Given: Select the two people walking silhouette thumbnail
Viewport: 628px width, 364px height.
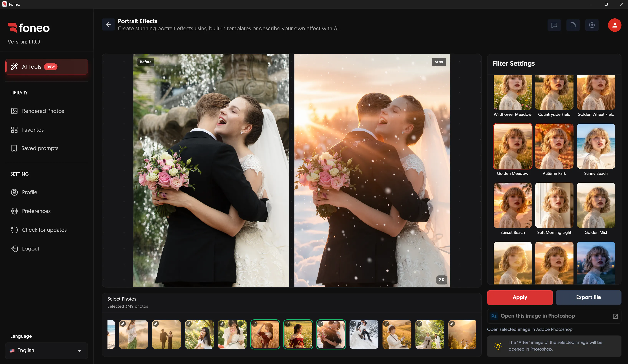Looking at the screenshot, I should (x=166, y=334).
